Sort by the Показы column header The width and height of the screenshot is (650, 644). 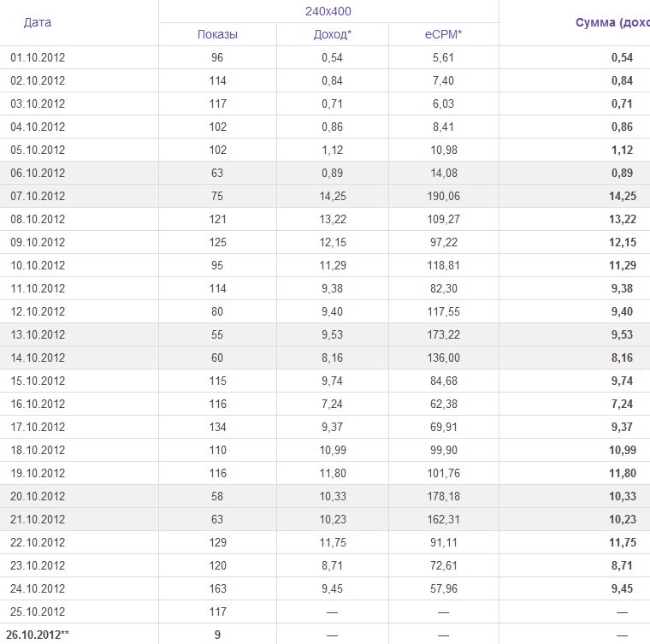(x=217, y=34)
